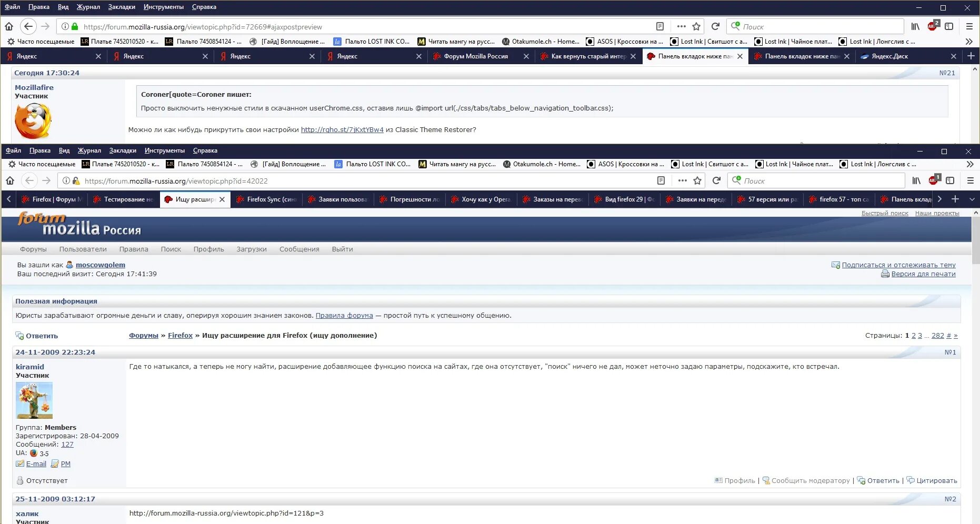Screen dimensions: 980x524
Task: Open hamburger menu in bottom window
Action: 971,180
